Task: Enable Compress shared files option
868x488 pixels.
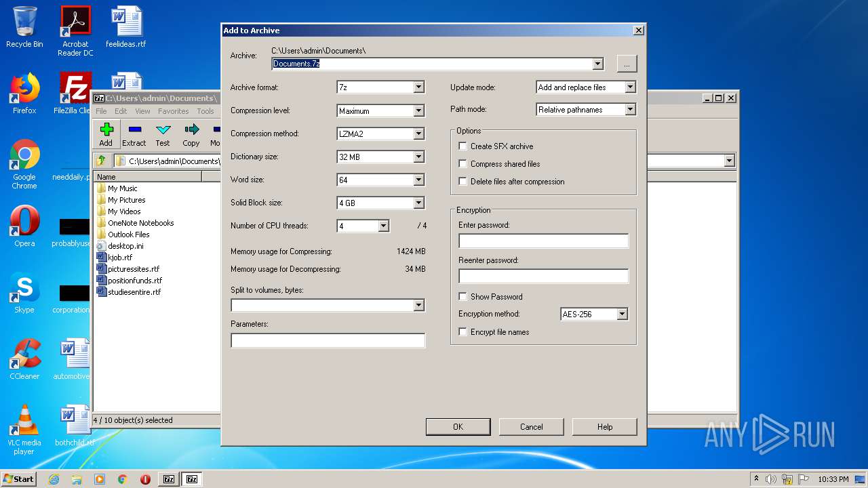Action: tap(463, 164)
